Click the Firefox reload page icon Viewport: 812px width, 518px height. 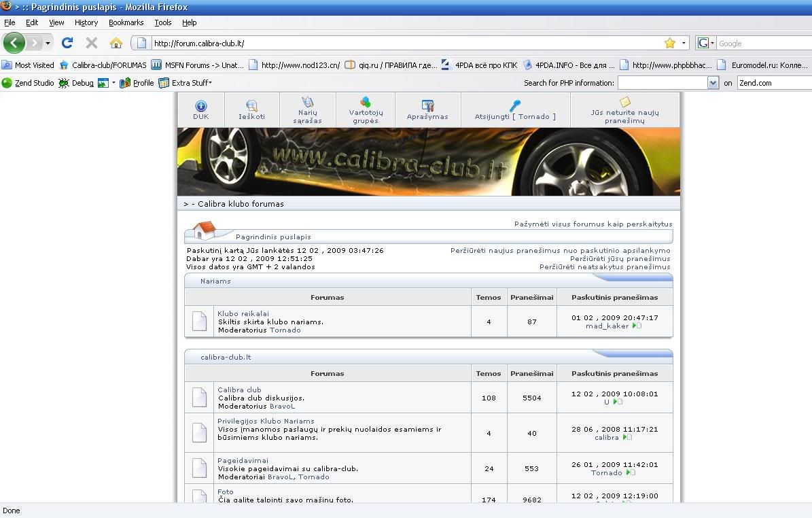[67, 43]
